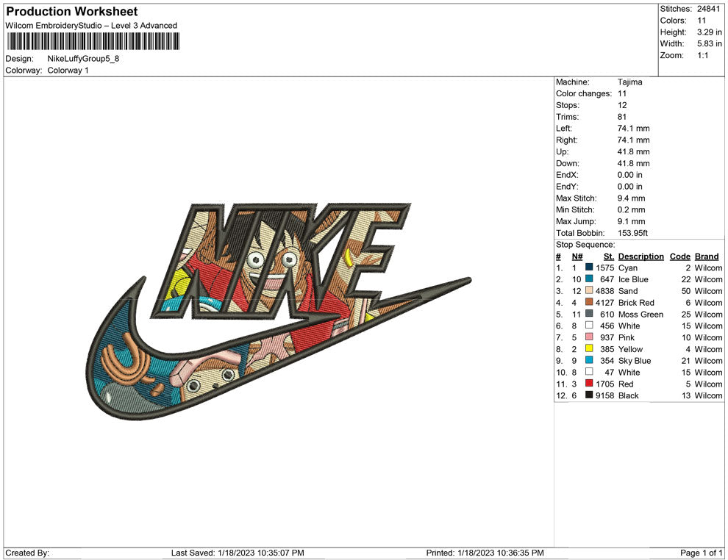Click the 'Colorway 1' value
The image size is (728, 560).
coord(68,71)
